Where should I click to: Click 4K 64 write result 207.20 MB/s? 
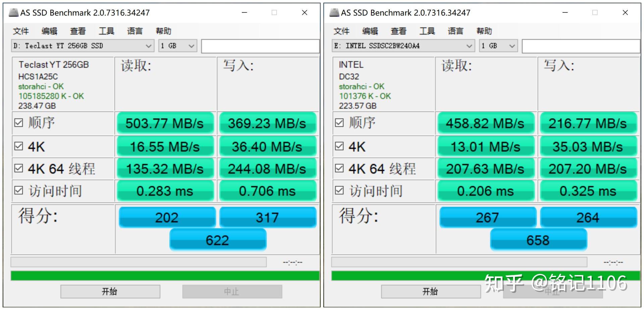588,169
